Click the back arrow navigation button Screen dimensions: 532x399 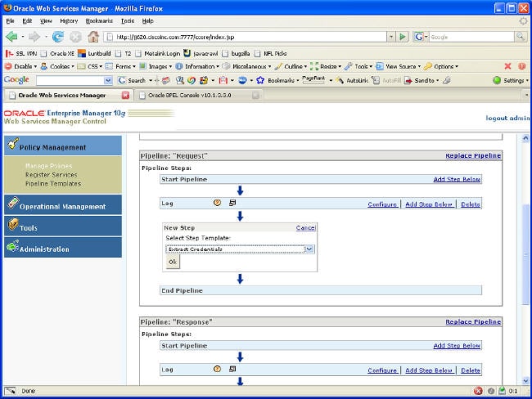tap(12, 37)
